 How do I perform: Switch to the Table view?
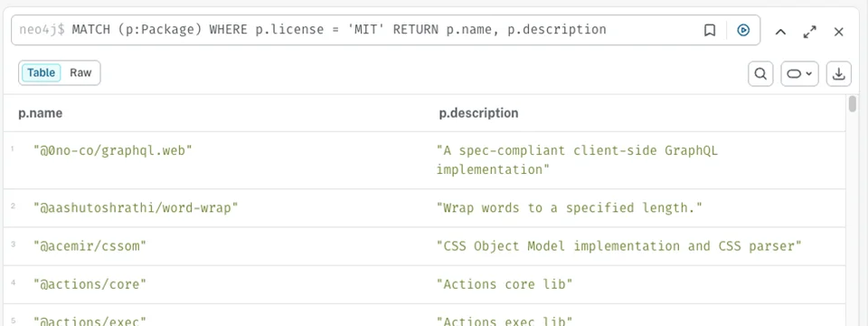point(42,72)
